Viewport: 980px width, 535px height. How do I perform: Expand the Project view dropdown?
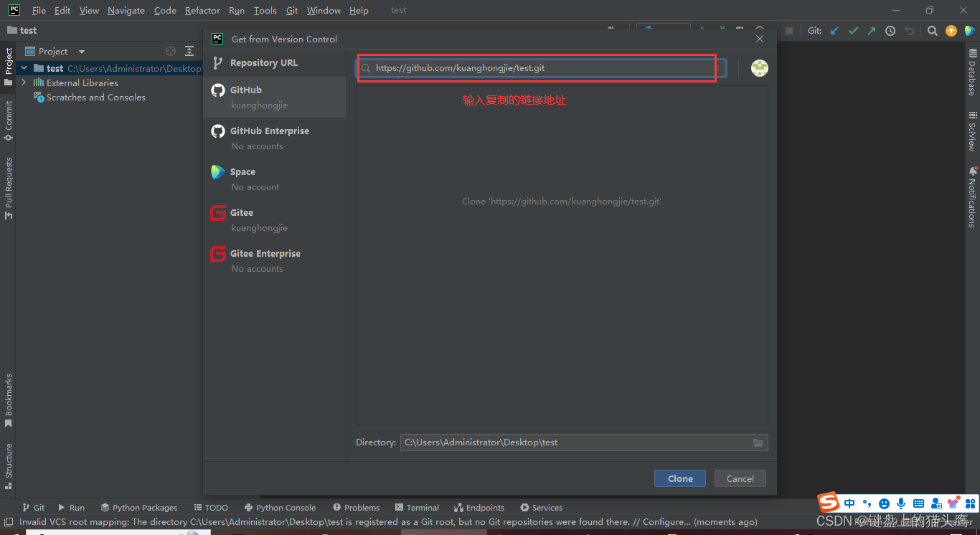[80, 51]
